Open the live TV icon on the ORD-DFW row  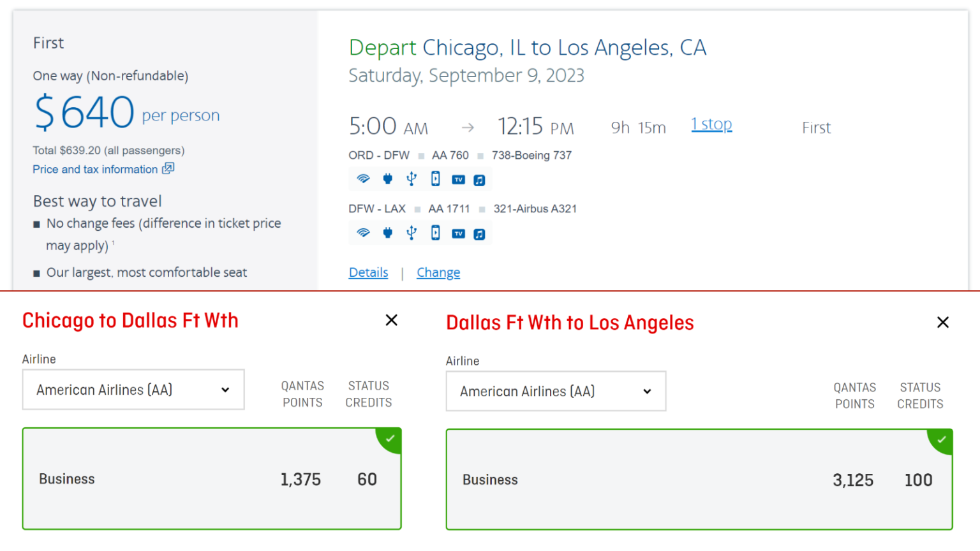pyautogui.click(x=458, y=179)
